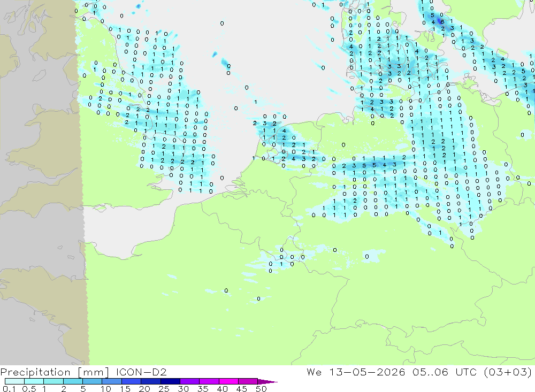Screen dimensions: 535x392
Task: Select the 5–10 mm legend color box
Action: point(92,381)
